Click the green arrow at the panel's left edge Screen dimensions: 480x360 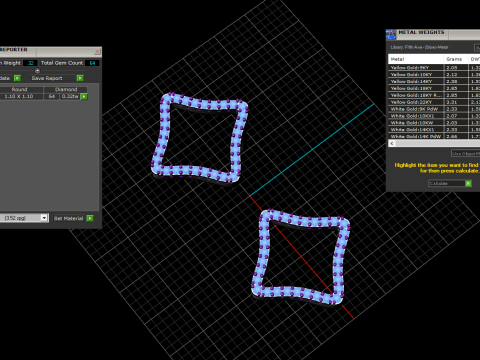17,78
